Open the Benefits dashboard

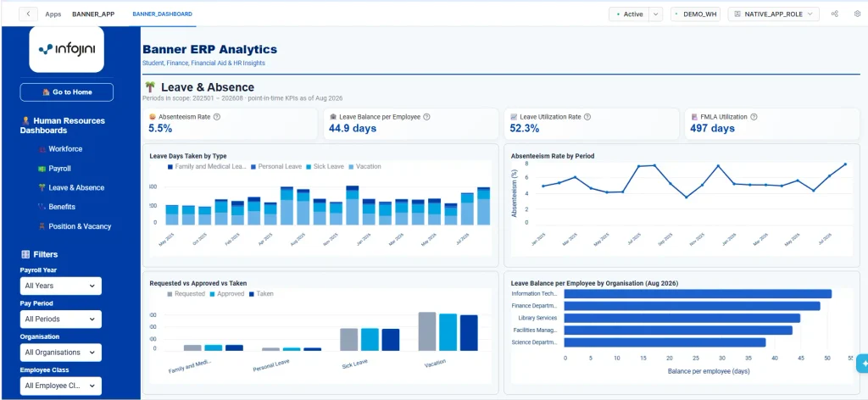62,207
